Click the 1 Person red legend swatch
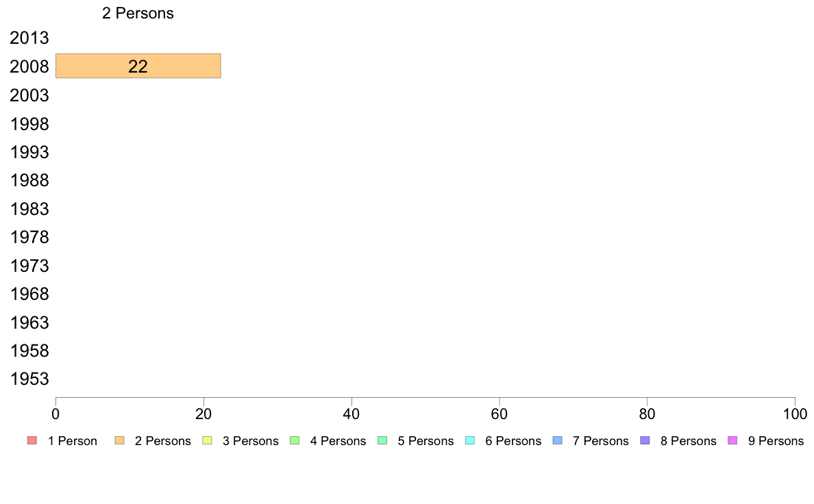 click(32, 441)
